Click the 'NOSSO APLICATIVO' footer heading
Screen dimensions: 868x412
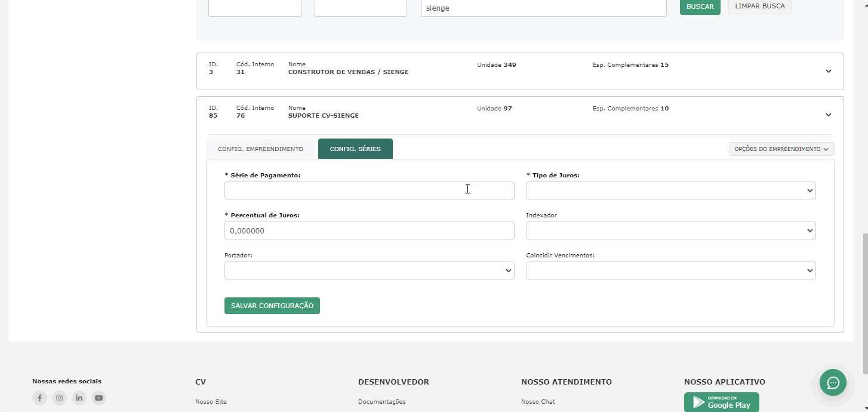(x=725, y=382)
